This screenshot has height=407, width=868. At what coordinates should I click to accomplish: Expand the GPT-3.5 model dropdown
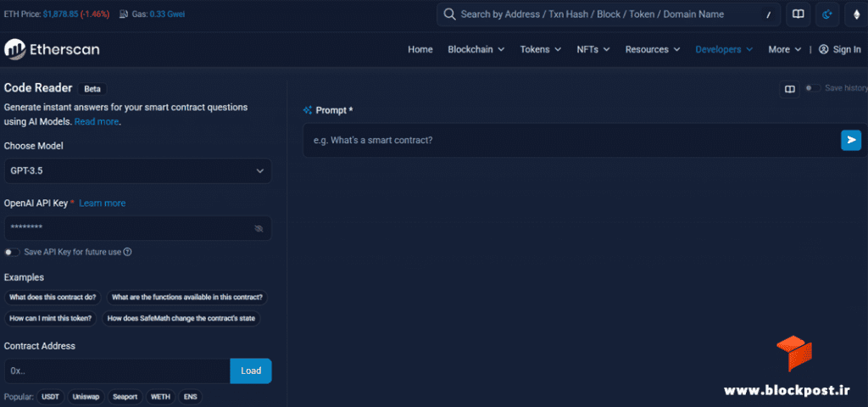tap(138, 171)
